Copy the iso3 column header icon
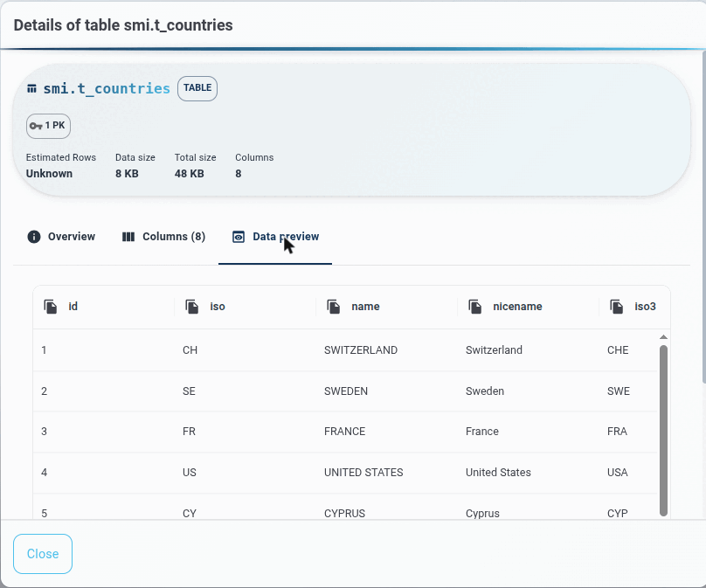 click(x=616, y=307)
